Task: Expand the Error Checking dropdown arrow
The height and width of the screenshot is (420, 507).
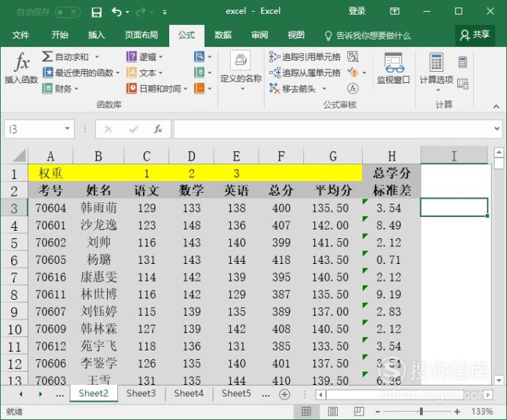Action: (x=364, y=73)
